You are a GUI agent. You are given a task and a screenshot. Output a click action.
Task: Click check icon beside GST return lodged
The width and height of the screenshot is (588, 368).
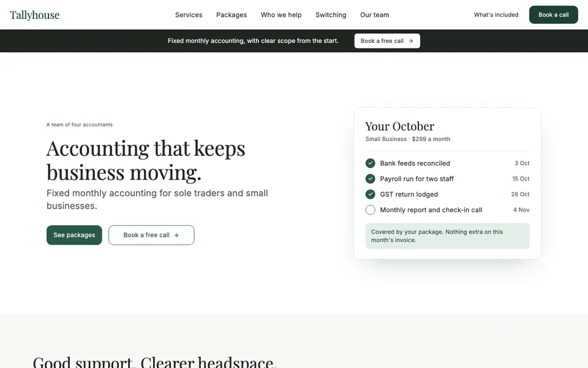[370, 194]
